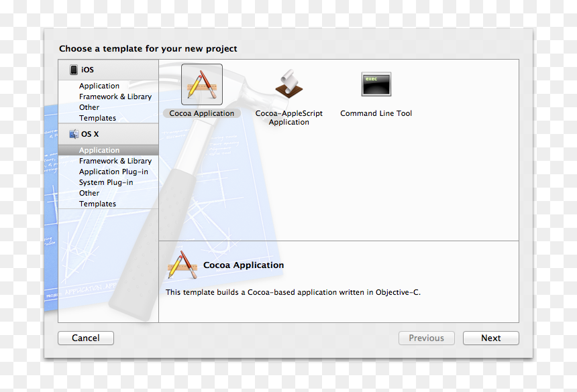
Task: Click the template description sentence about Objective-C
Action: pos(293,292)
